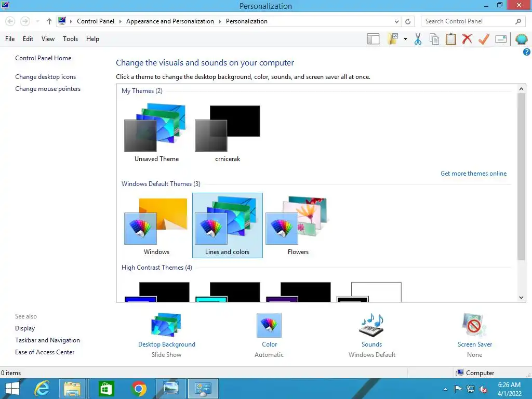Open Ease of Access Center link
The width and height of the screenshot is (532, 399).
45,352
